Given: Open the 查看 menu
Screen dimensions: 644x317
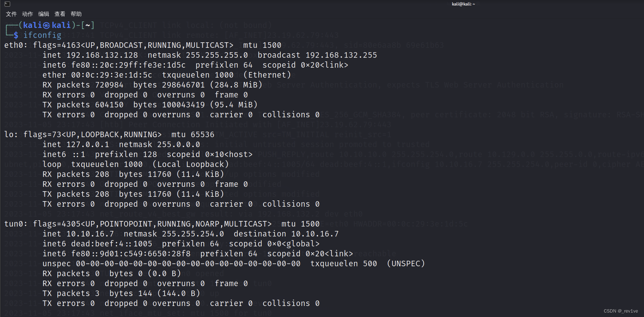Looking at the screenshot, I should pyautogui.click(x=60, y=14).
